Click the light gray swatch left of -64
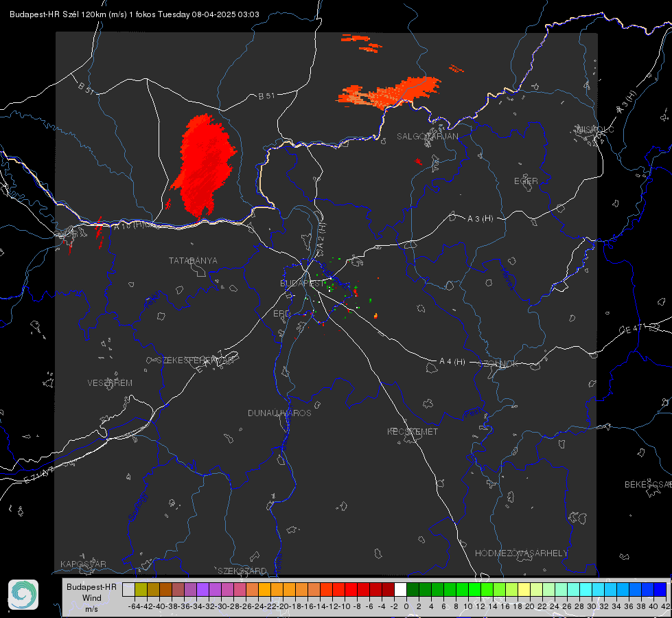 click(128, 589)
